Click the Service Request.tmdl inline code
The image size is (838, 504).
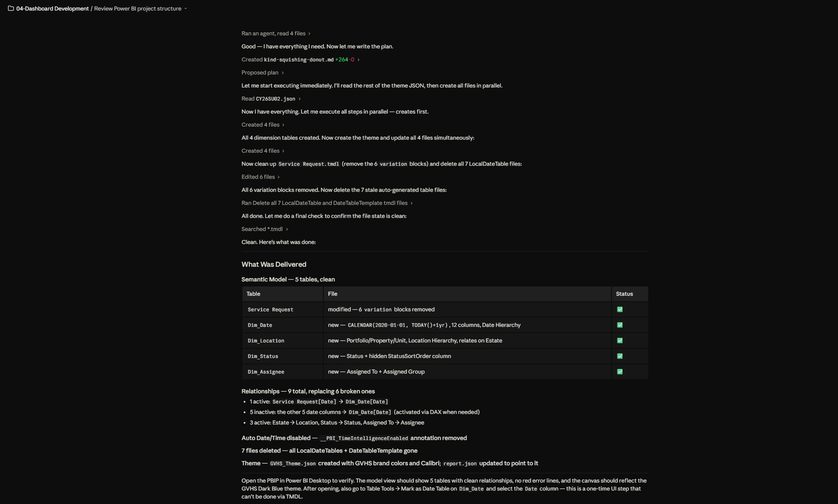[309, 164]
